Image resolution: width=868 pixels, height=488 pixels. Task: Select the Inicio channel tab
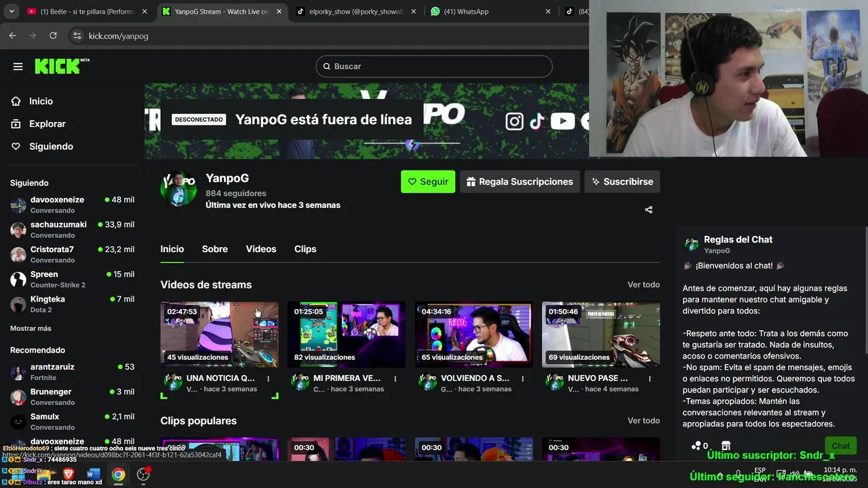coord(172,249)
